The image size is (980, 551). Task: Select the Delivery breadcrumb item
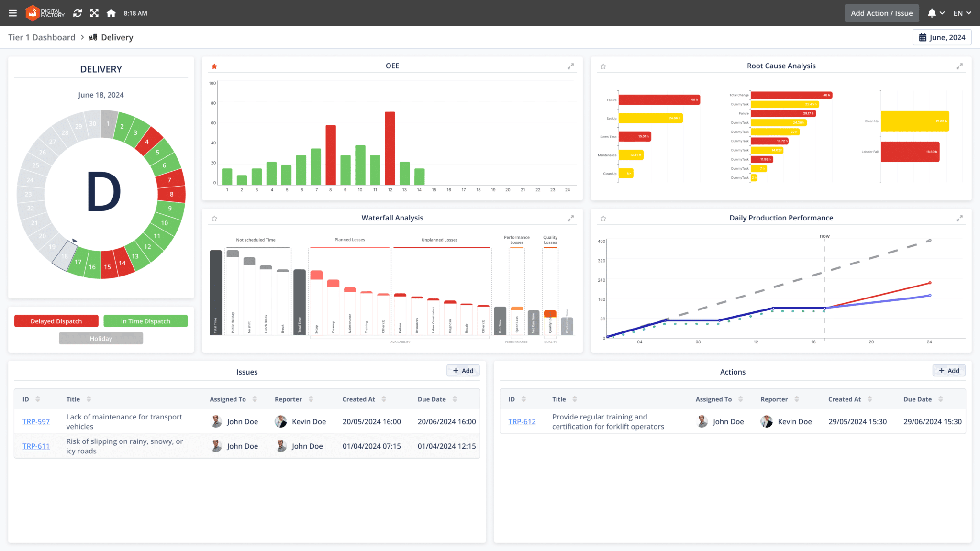[116, 37]
